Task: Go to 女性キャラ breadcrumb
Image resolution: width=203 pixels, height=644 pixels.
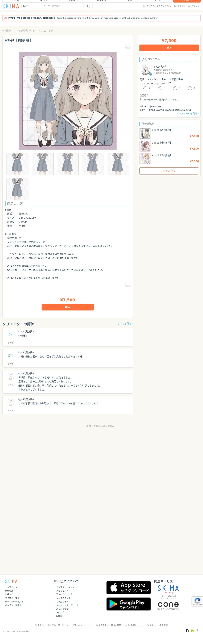Action: 47,30
